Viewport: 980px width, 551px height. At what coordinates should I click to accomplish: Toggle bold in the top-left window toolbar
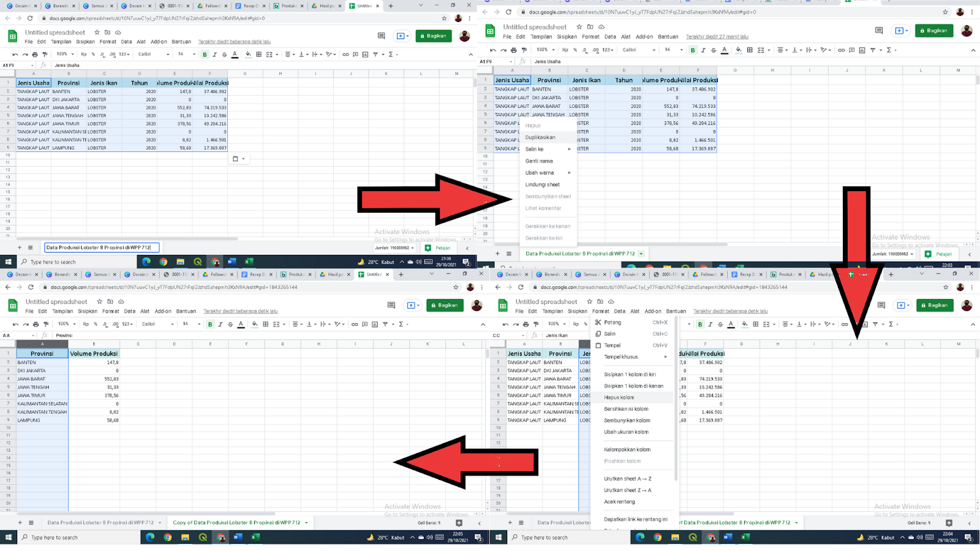205,55
